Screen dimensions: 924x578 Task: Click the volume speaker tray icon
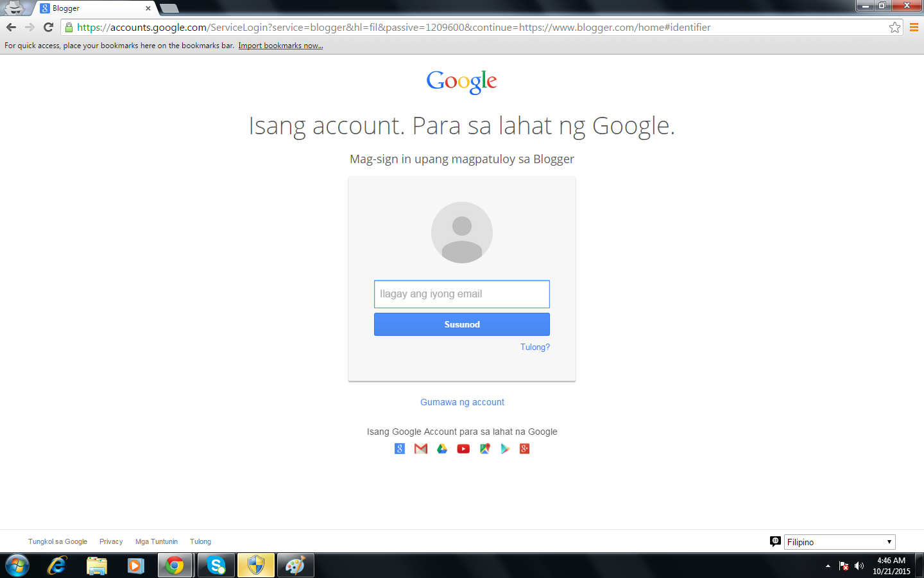[859, 566]
